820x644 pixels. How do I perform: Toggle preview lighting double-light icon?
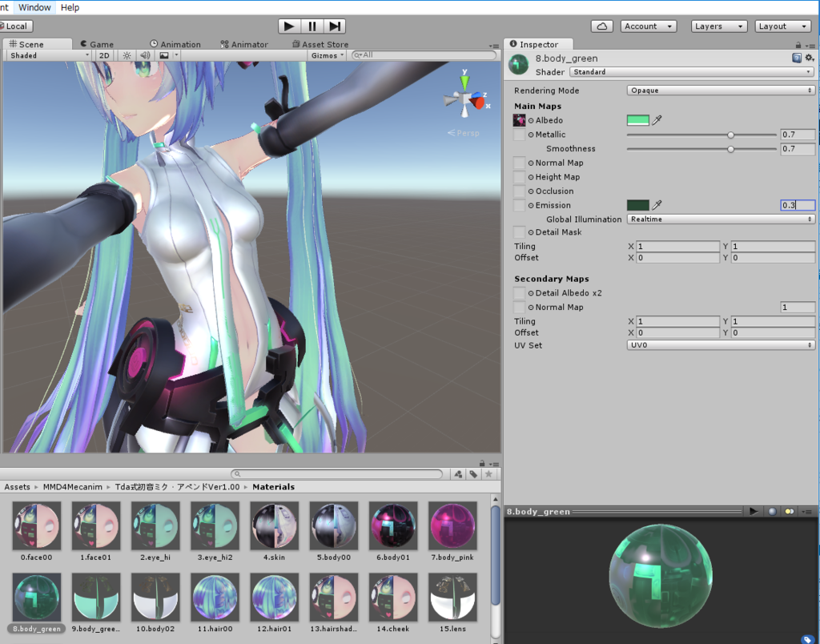pyautogui.click(x=789, y=511)
